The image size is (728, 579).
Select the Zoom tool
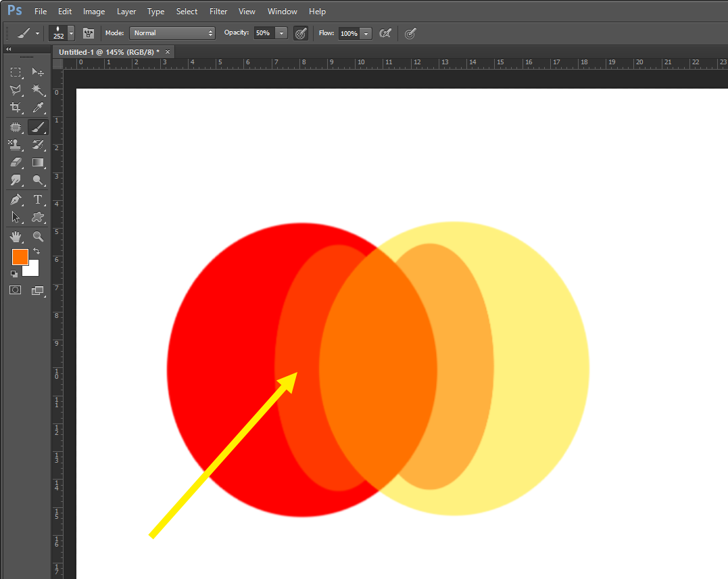38,237
